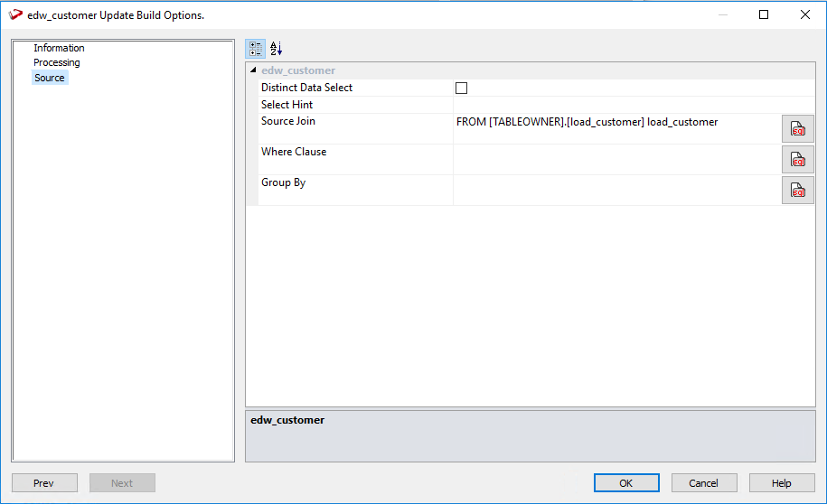This screenshot has width=827, height=504.
Task: Open the Processing options page
Action: pos(57,62)
